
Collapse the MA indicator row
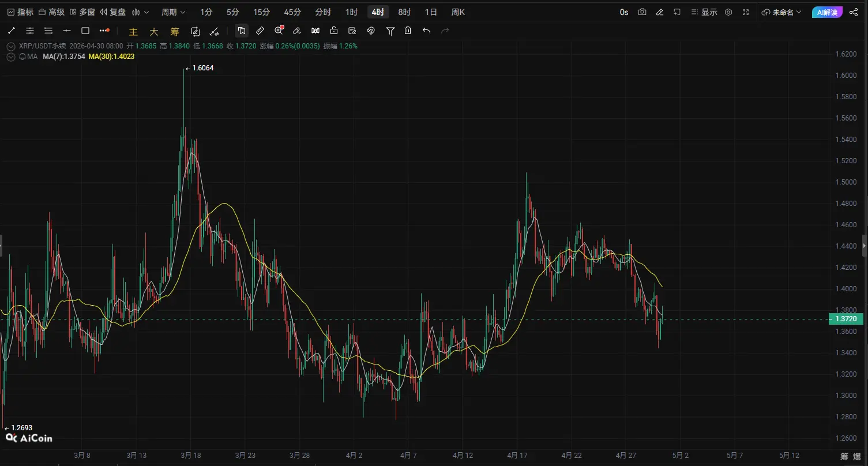coord(10,57)
